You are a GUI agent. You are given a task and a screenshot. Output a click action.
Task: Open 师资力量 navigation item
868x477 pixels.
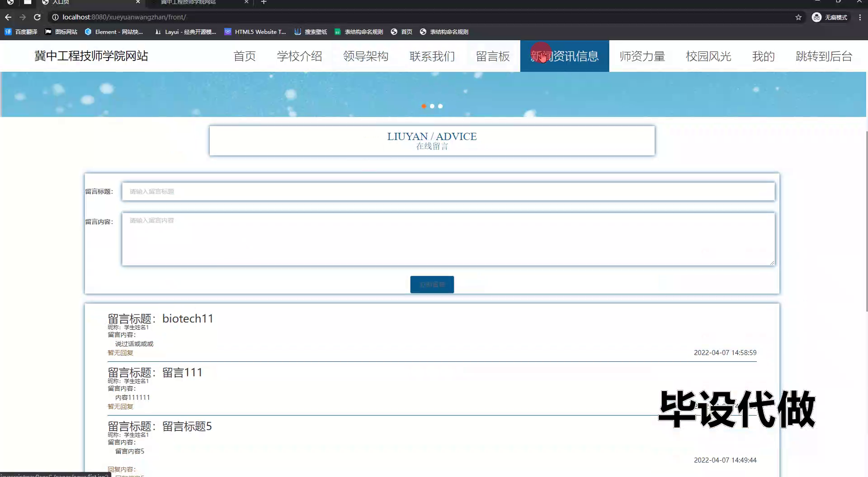642,56
